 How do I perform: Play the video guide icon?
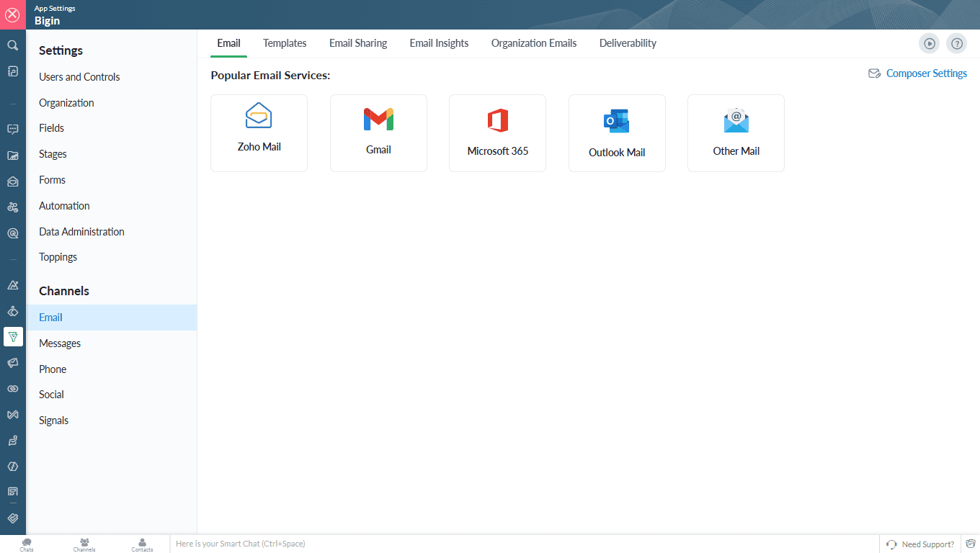coord(930,43)
